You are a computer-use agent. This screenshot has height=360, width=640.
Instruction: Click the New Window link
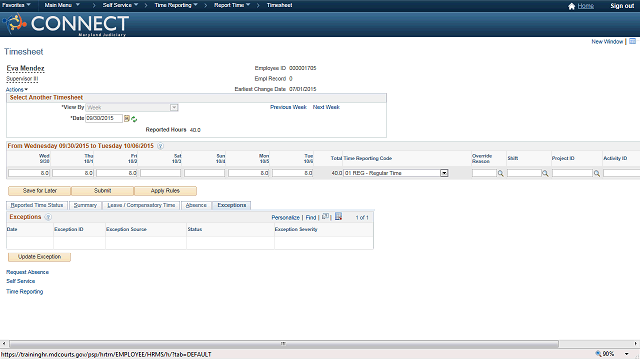point(607,42)
